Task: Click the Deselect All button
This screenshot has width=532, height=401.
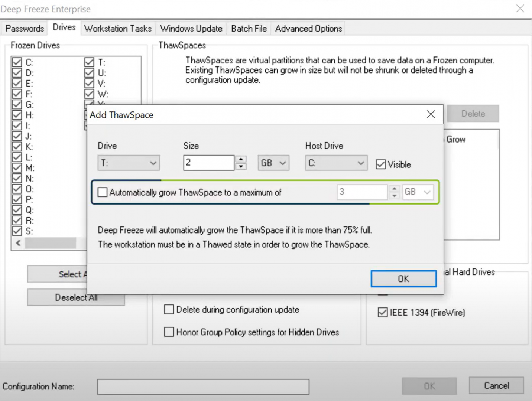Action: pos(76,298)
